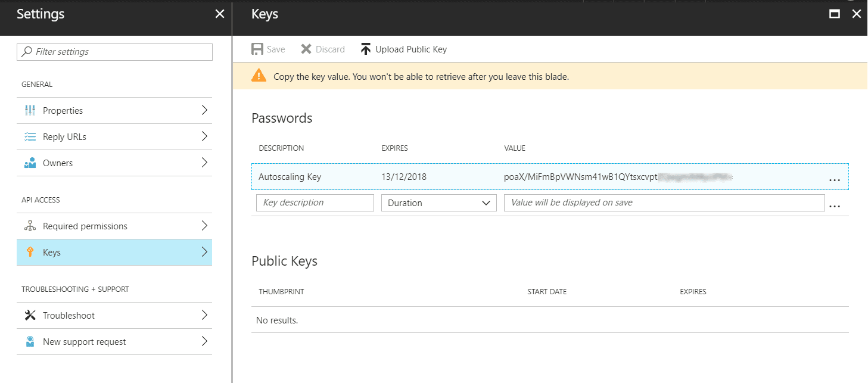This screenshot has width=868, height=383.
Task: Click the New support request icon
Action: (x=30, y=342)
